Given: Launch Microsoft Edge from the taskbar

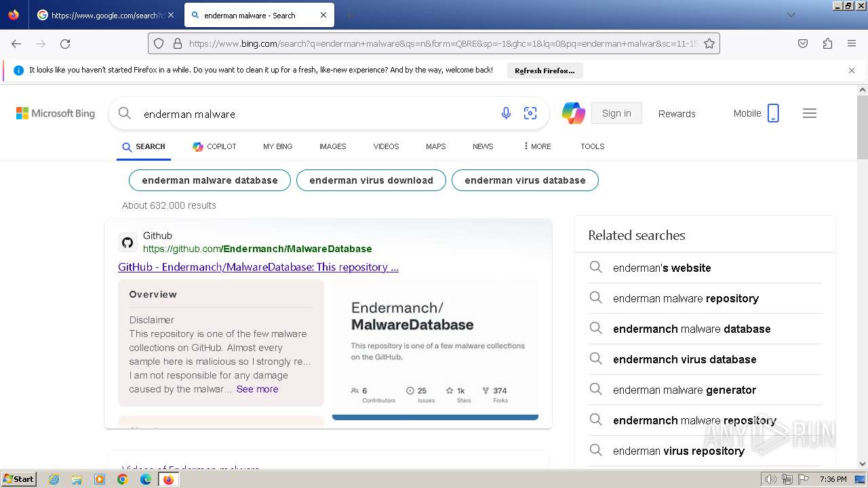Looking at the screenshot, I should point(146,479).
